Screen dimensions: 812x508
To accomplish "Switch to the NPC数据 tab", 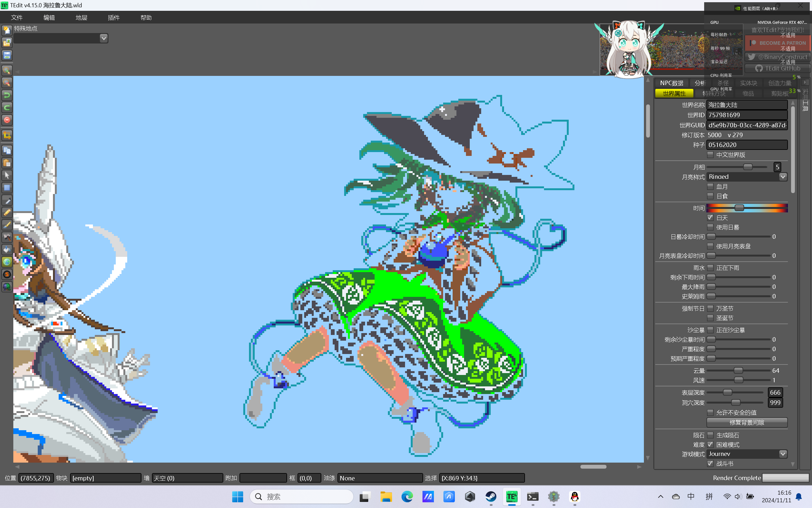I will pos(671,83).
